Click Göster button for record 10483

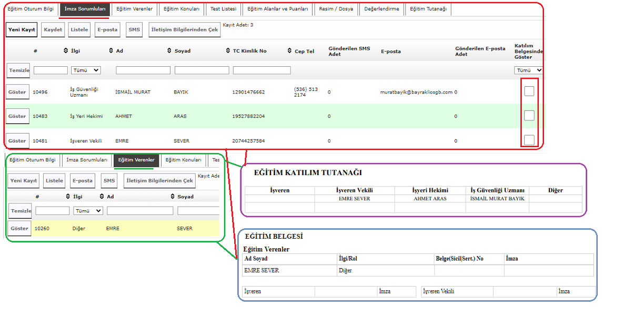(x=17, y=116)
